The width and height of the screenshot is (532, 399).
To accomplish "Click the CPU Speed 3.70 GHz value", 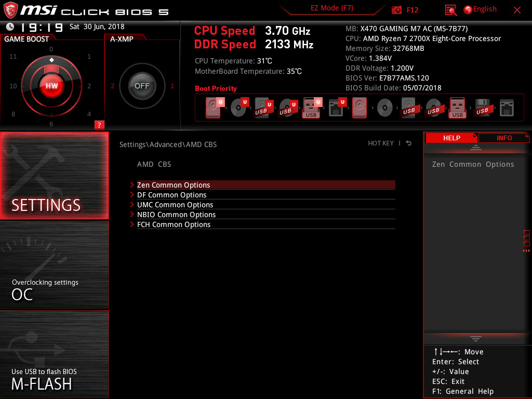I will [x=287, y=31].
